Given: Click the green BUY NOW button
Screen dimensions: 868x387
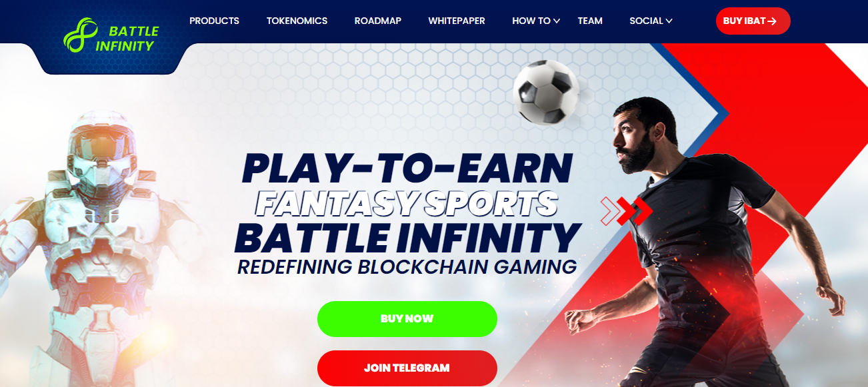Looking at the screenshot, I should coord(407,319).
